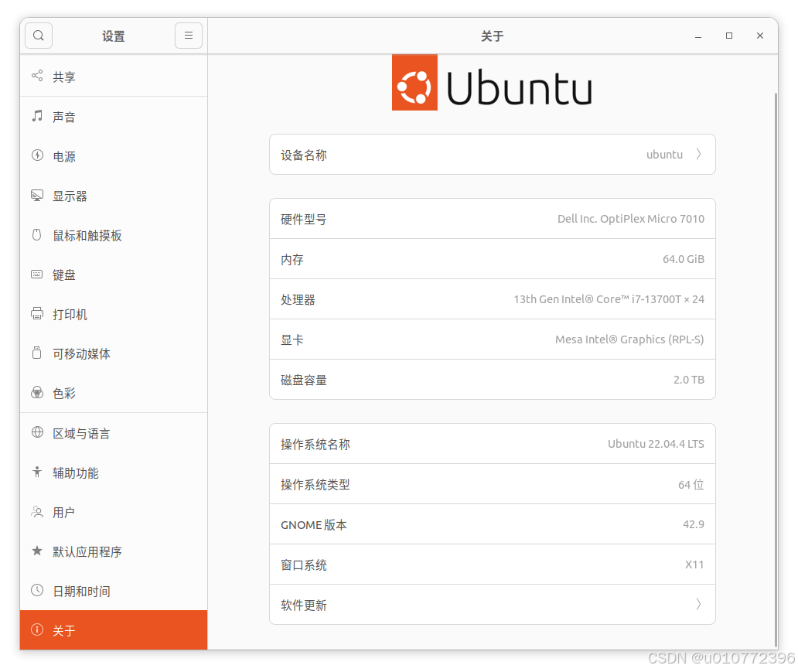Click the chevron in 软件更新 row
Image resolution: width=798 pixels, height=672 pixels.
pyautogui.click(x=699, y=604)
